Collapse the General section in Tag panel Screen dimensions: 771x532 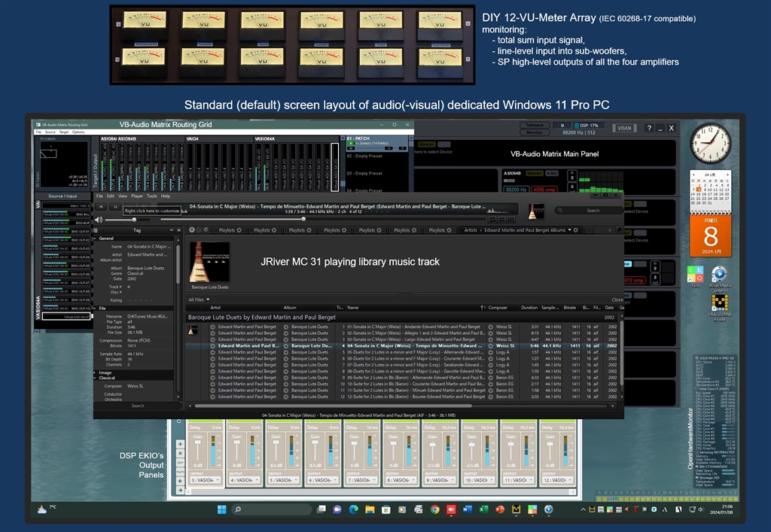96,239
